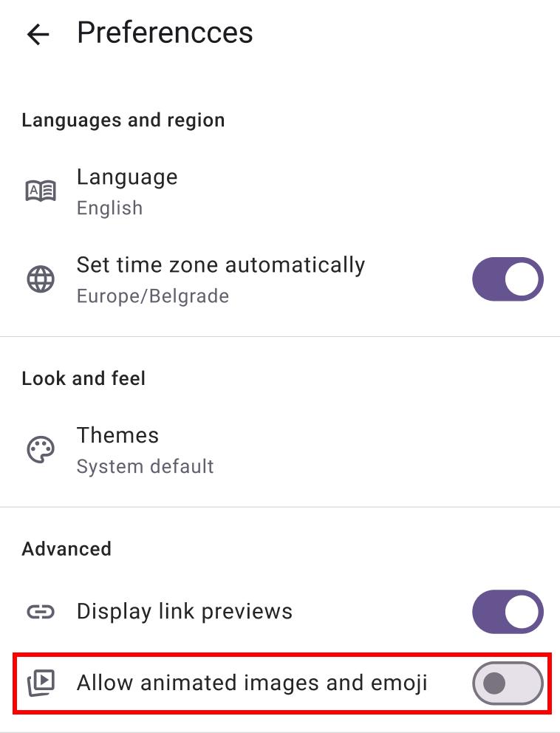Go back using the arrow icon

pyautogui.click(x=38, y=34)
